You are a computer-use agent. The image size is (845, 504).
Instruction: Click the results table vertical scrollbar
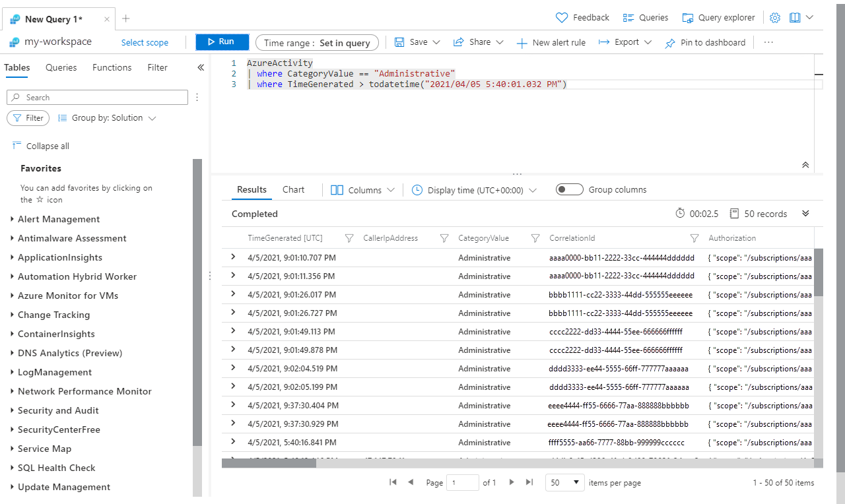pyautogui.click(x=819, y=272)
